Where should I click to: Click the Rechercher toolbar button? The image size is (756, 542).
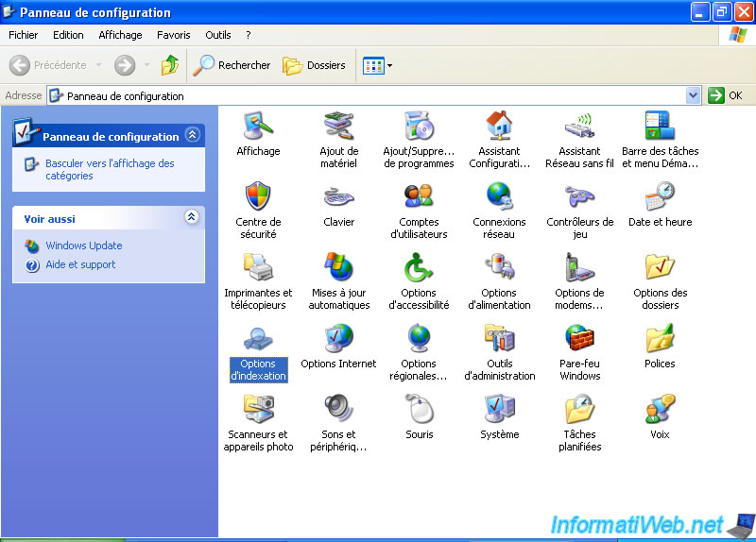point(232,65)
